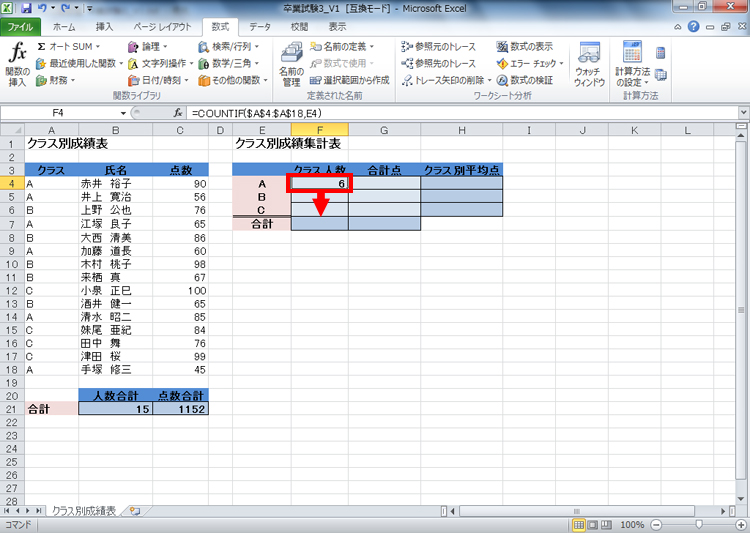Click the vertical scrollbar thumb
This screenshot has width=750, height=533.
(741, 311)
